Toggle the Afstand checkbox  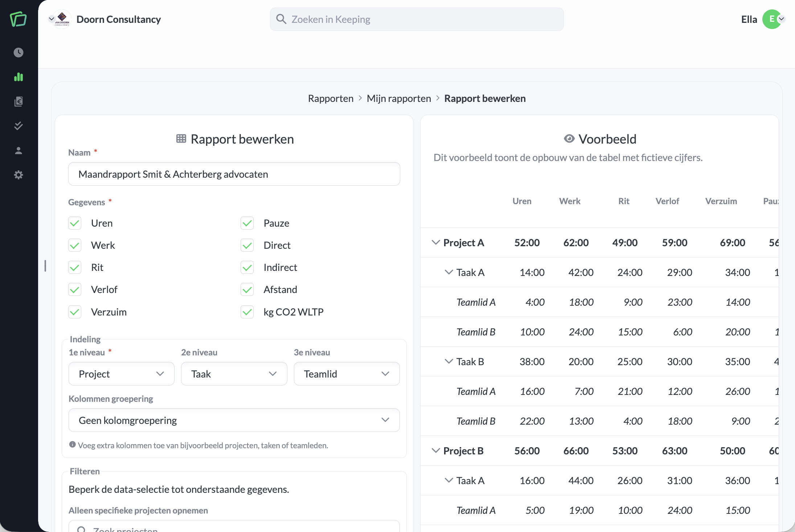247,290
